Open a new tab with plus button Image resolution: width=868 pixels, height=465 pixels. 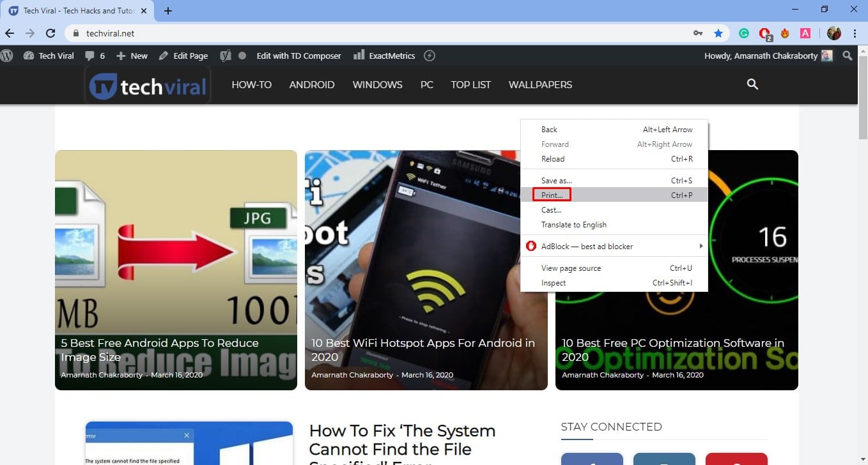coord(168,11)
